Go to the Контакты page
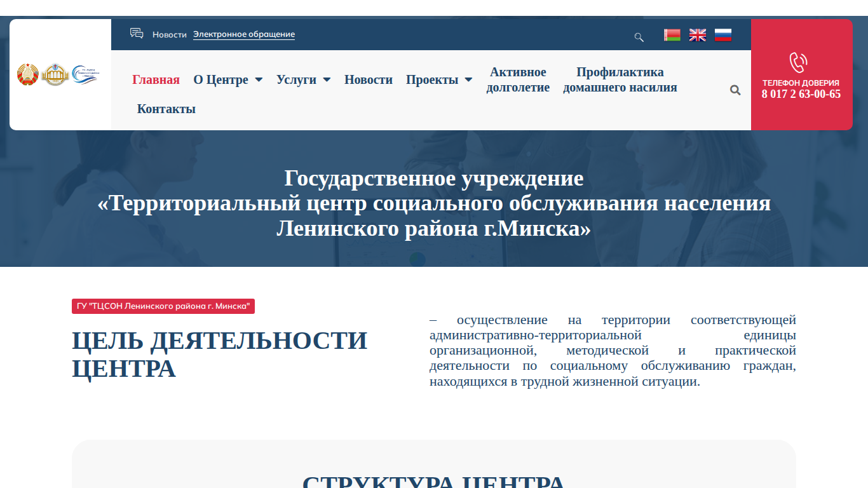This screenshot has width=868, height=488. point(166,109)
